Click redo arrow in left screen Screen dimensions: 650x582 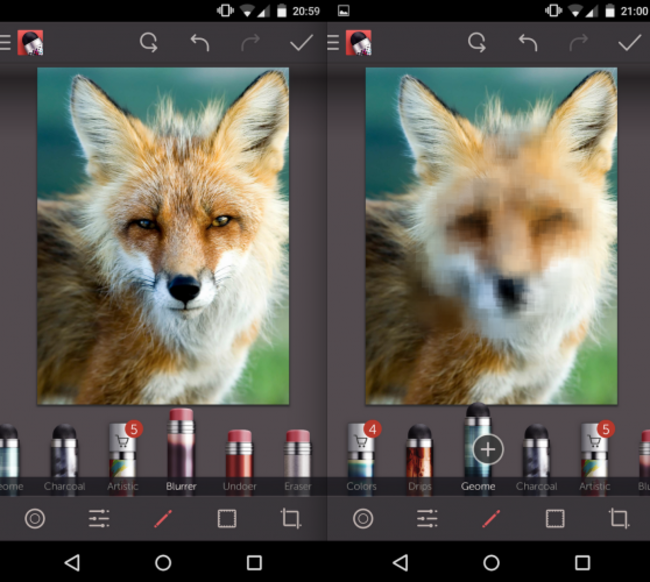click(250, 43)
